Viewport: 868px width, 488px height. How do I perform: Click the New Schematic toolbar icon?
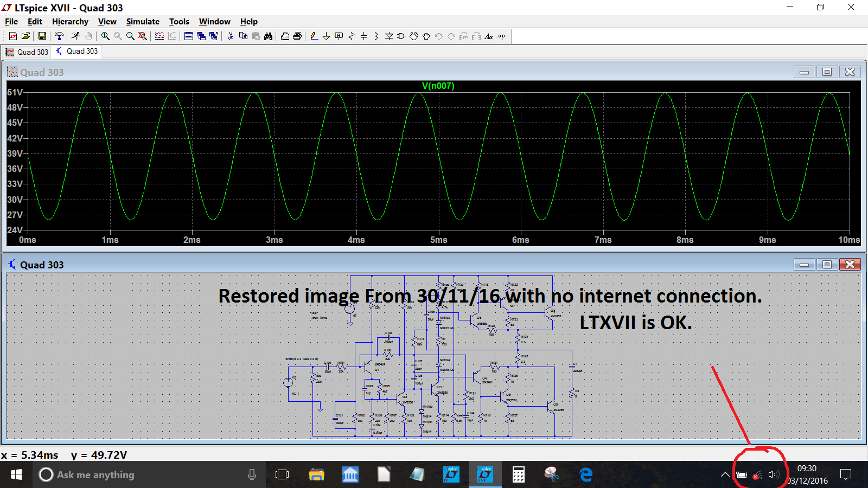coord(13,36)
